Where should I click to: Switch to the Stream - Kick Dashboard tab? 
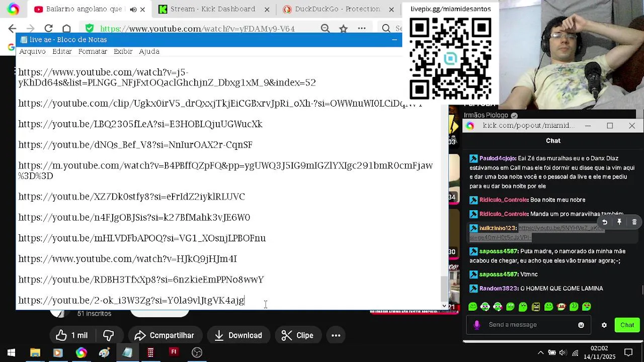pos(212,9)
